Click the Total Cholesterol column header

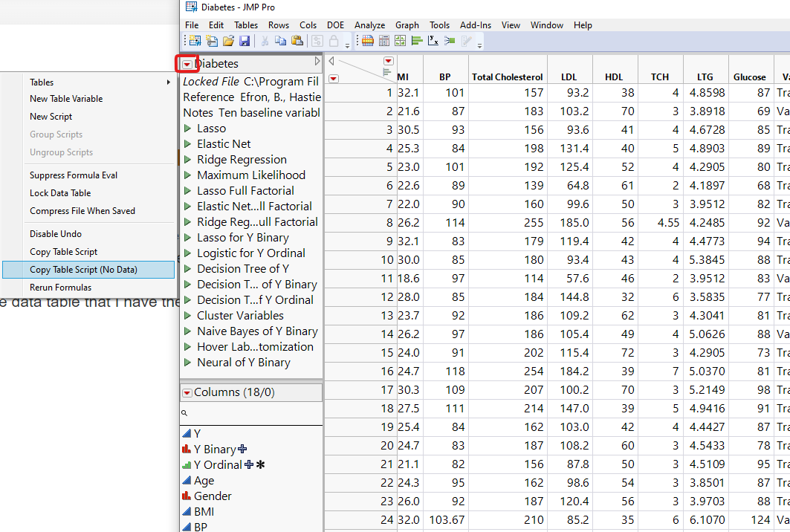(x=508, y=77)
